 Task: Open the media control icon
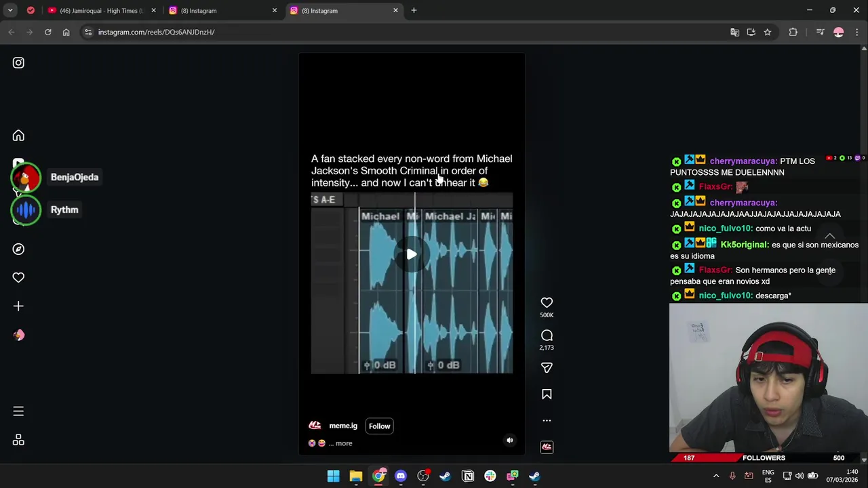pyautogui.click(x=820, y=32)
